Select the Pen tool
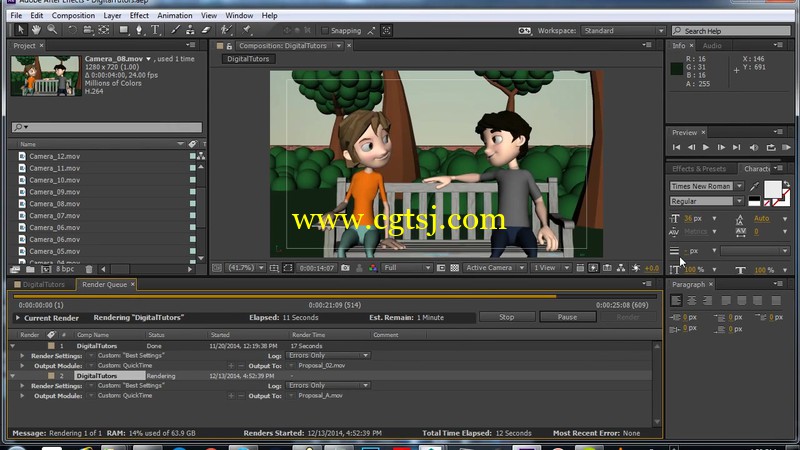 coord(139,30)
